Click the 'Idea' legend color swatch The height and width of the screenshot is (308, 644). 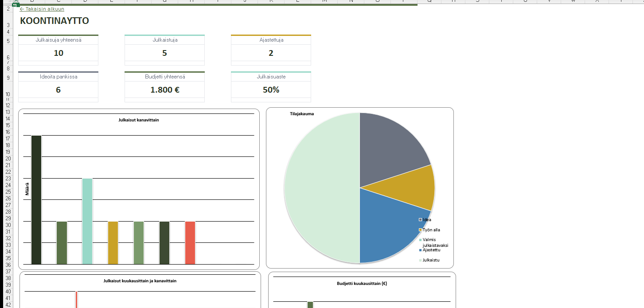click(420, 220)
